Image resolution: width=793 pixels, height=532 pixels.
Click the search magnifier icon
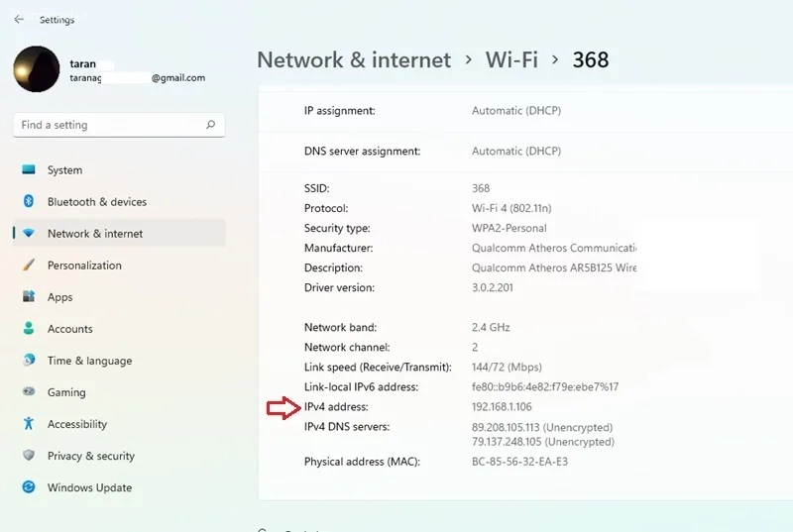coord(210,124)
